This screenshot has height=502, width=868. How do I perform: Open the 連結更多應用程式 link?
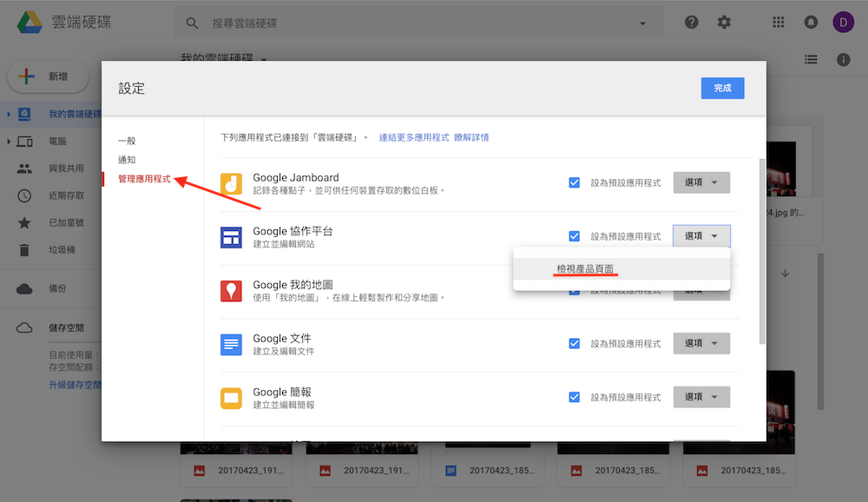[414, 137]
